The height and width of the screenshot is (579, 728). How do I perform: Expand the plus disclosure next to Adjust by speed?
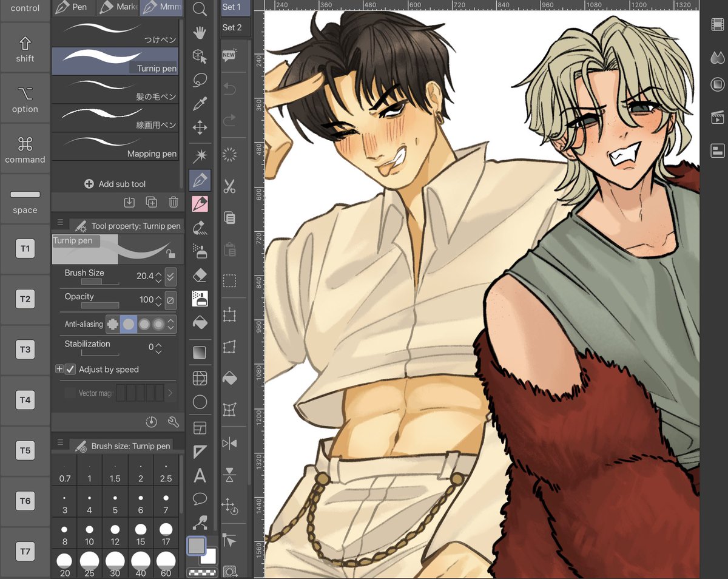tap(59, 369)
